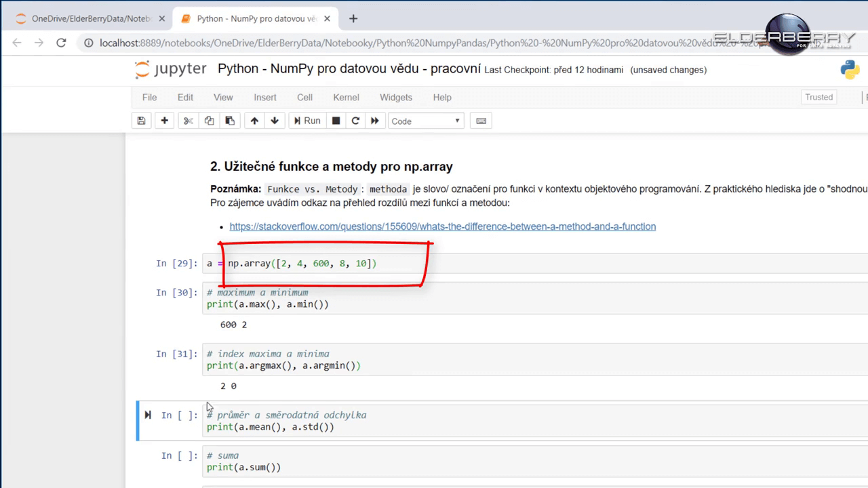Paste cells below toolbar icon
The height and width of the screenshot is (488, 868).
230,121
